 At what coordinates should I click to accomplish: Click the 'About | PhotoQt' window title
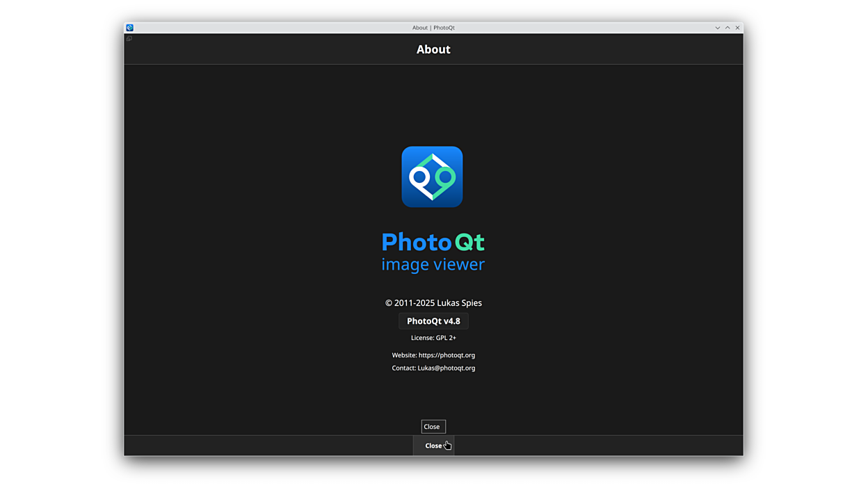click(x=433, y=28)
